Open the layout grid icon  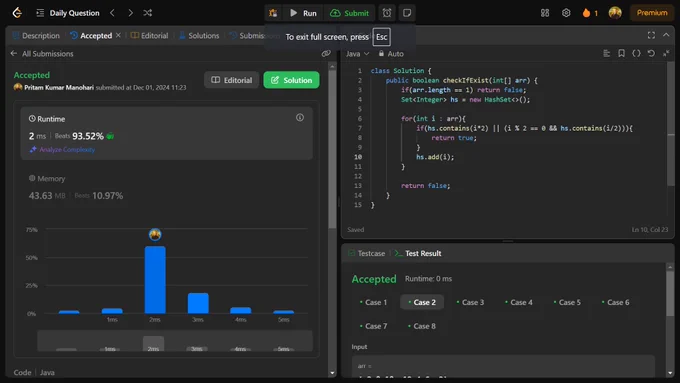tap(545, 13)
